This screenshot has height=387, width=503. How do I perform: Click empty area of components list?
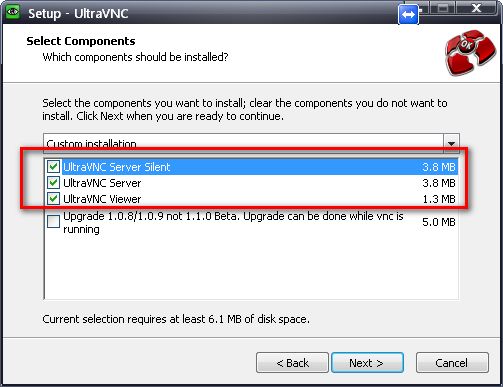click(x=251, y=268)
